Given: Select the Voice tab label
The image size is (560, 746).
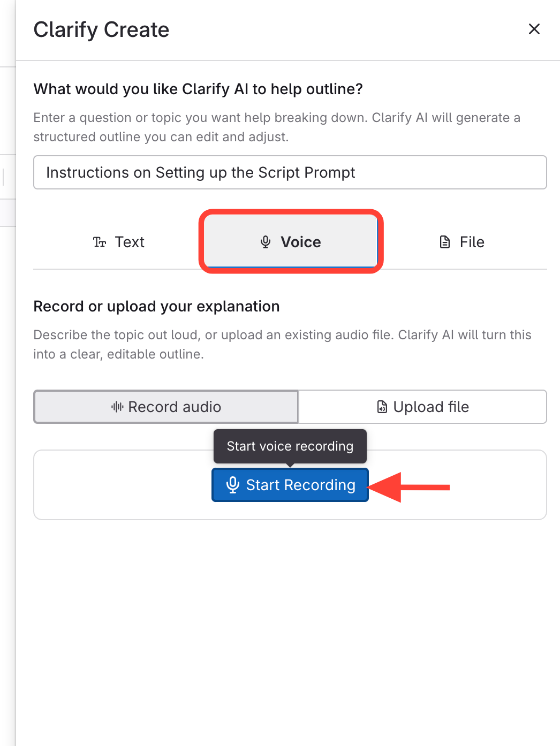Looking at the screenshot, I should pos(300,242).
